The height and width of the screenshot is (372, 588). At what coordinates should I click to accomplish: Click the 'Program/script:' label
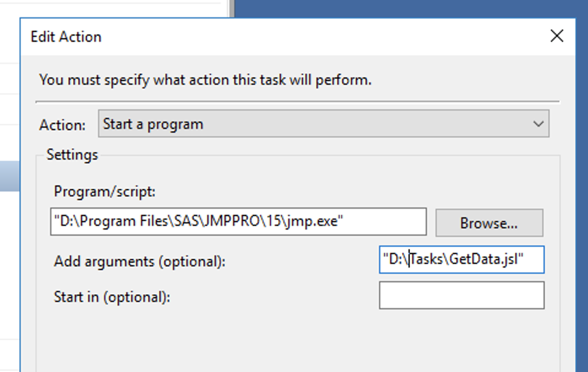(x=105, y=192)
